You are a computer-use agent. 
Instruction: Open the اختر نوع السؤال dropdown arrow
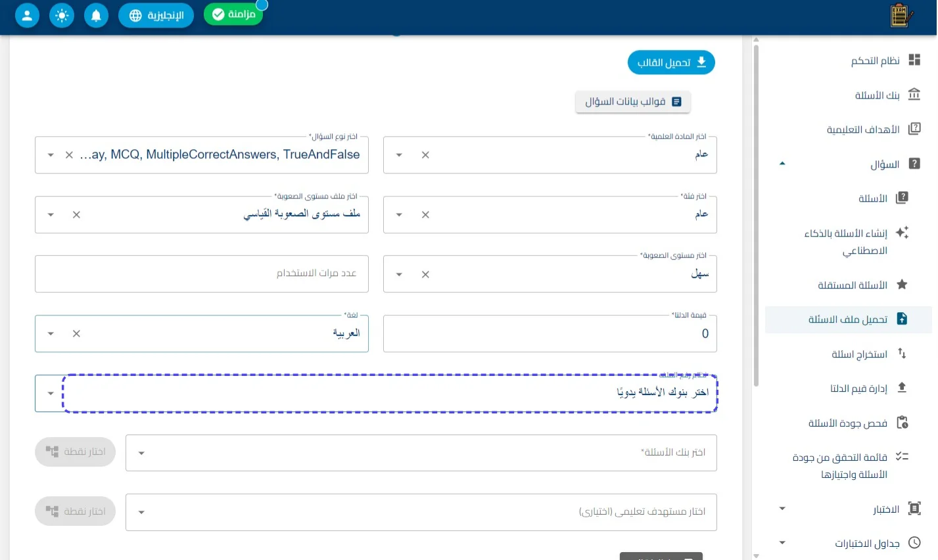pyautogui.click(x=51, y=155)
